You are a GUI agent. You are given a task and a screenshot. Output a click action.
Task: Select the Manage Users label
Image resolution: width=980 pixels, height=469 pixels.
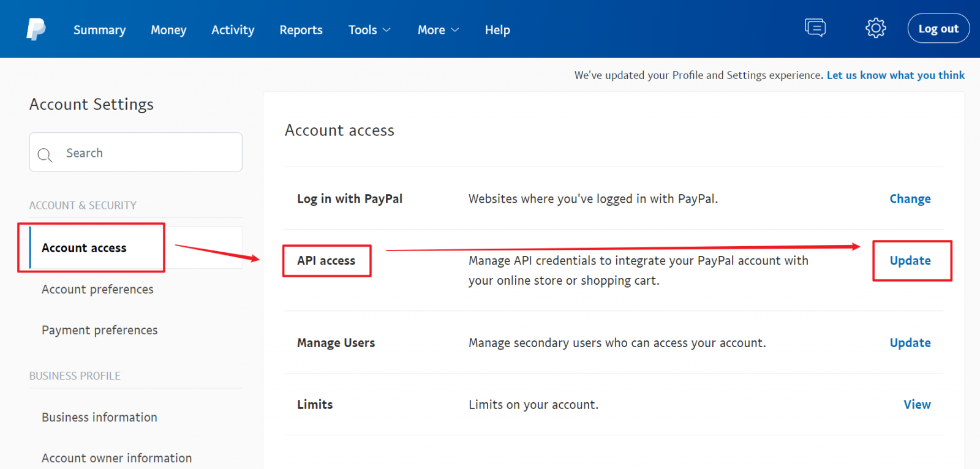[336, 343]
